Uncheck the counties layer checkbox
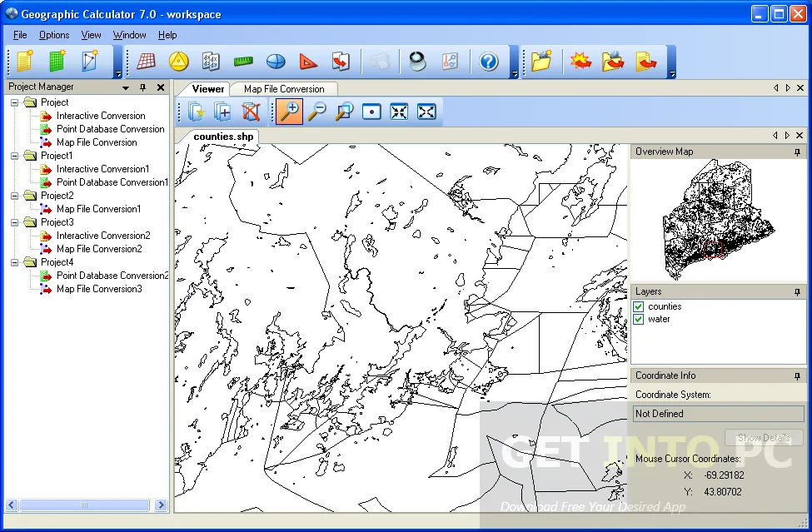 click(x=639, y=306)
